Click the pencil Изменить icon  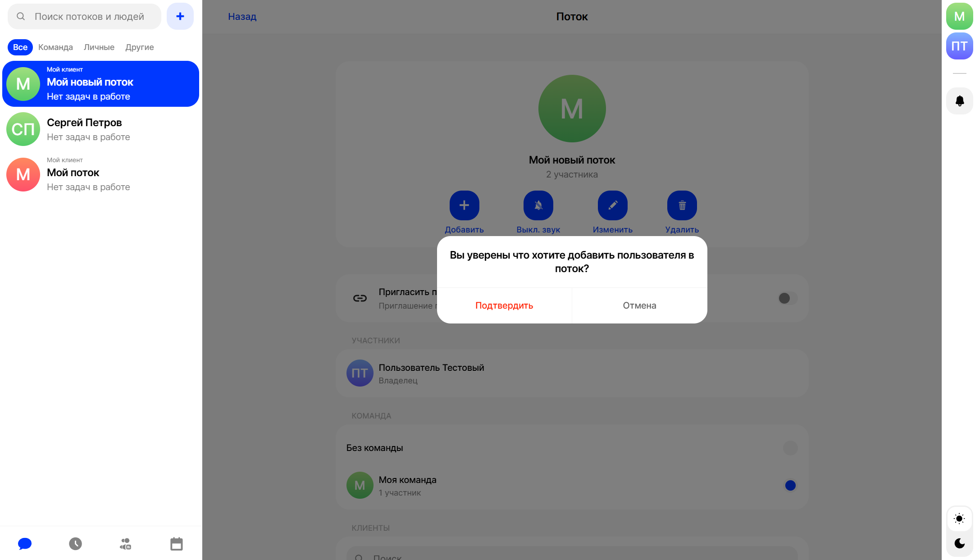point(612,205)
